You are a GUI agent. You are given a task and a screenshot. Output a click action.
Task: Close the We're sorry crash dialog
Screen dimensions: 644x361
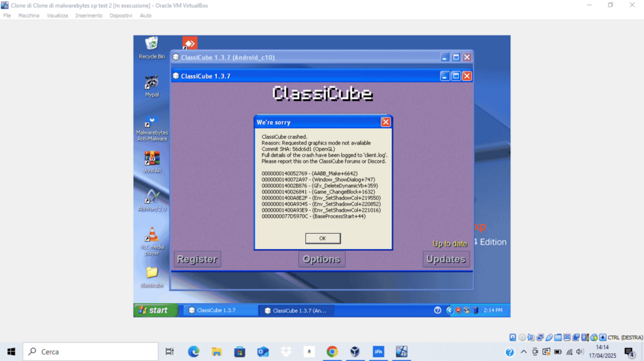pyautogui.click(x=385, y=122)
